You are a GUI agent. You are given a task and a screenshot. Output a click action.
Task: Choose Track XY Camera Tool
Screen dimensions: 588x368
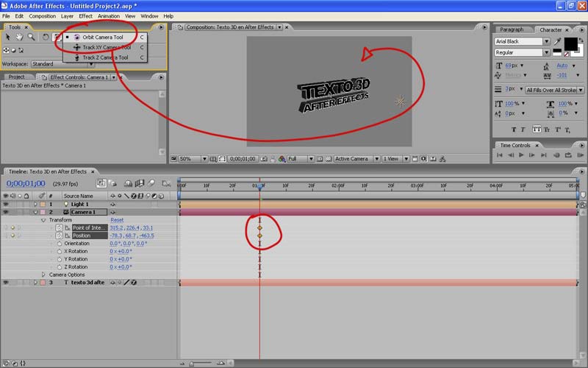107,47
